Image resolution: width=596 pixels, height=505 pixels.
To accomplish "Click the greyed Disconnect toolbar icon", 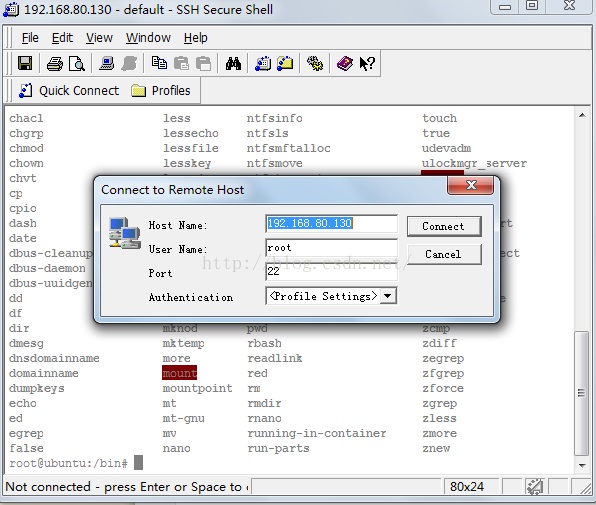I will tap(129, 63).
